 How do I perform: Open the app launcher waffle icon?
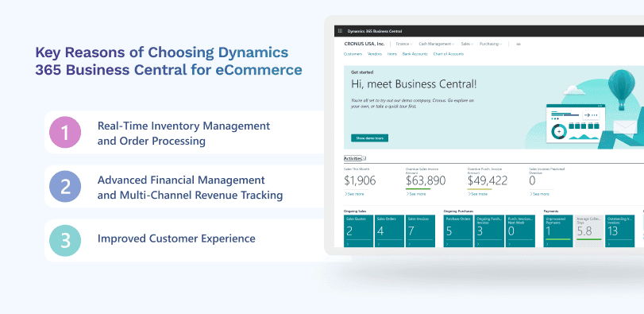tap(340, 31)
